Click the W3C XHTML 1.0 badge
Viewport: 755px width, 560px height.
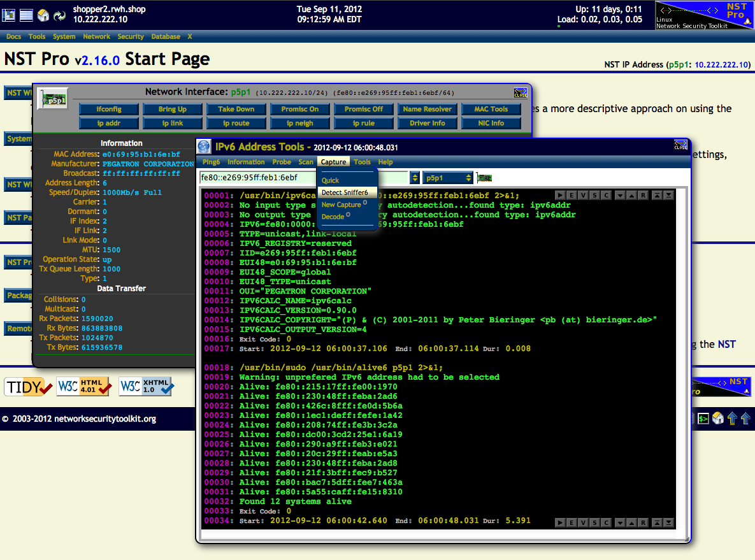tap(147, 386)
